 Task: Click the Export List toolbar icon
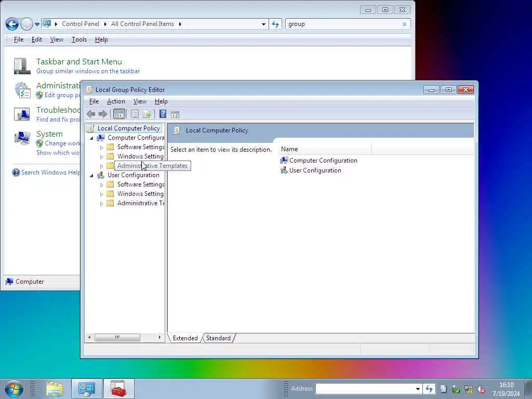coord(147,114)
